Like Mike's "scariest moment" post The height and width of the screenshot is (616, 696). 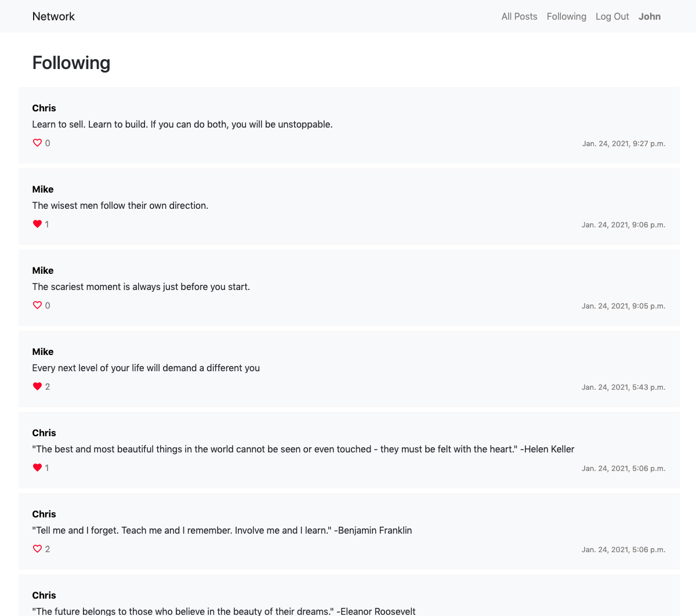coord(37,305)
